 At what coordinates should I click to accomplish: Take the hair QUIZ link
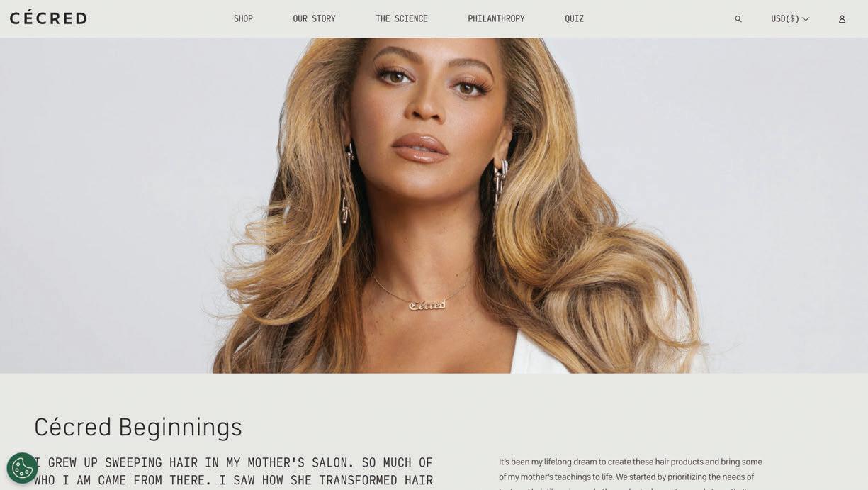(575, 19)
